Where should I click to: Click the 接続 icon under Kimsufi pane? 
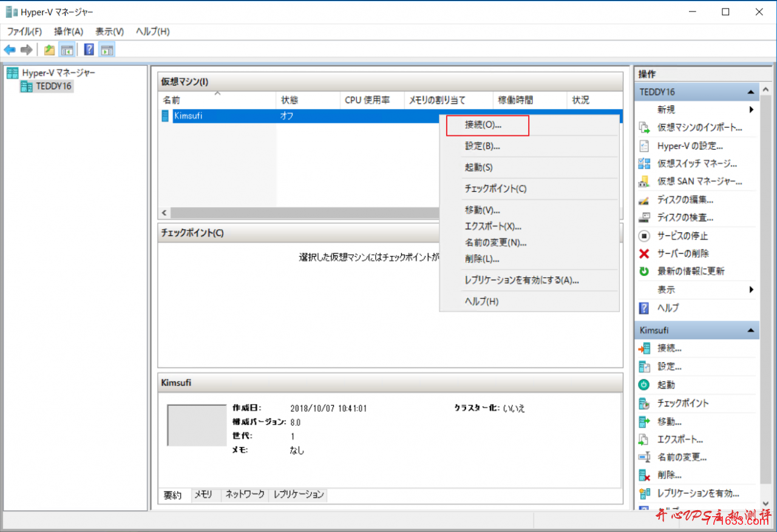(643, 348)
